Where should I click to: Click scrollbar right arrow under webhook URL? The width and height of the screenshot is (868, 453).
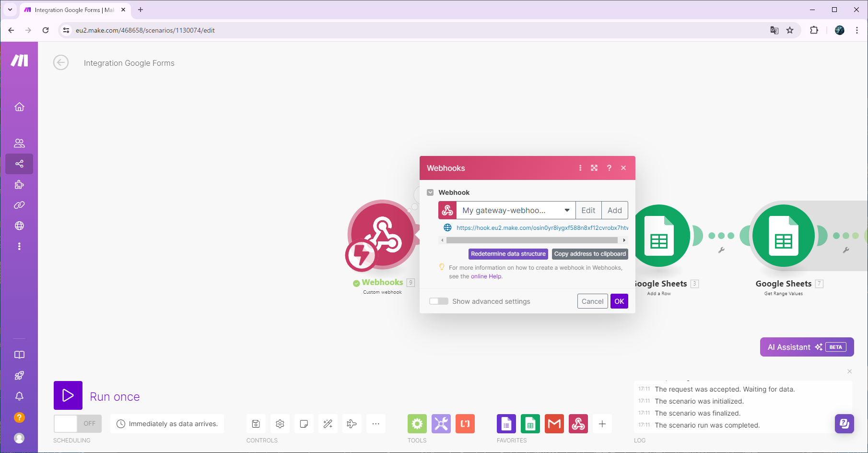tap(624, 240)
